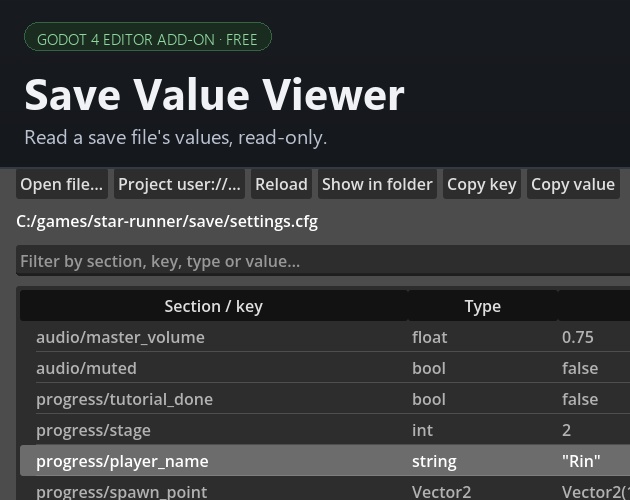Click the file path C:/games/star-runner/save/settings.cfg

(x=167, y=221)
